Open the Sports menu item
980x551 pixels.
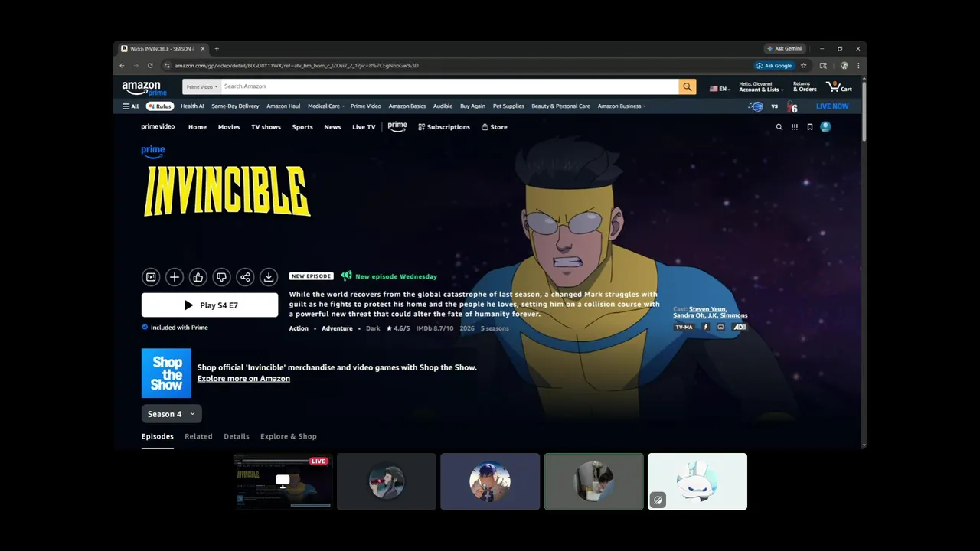(302, 127)
